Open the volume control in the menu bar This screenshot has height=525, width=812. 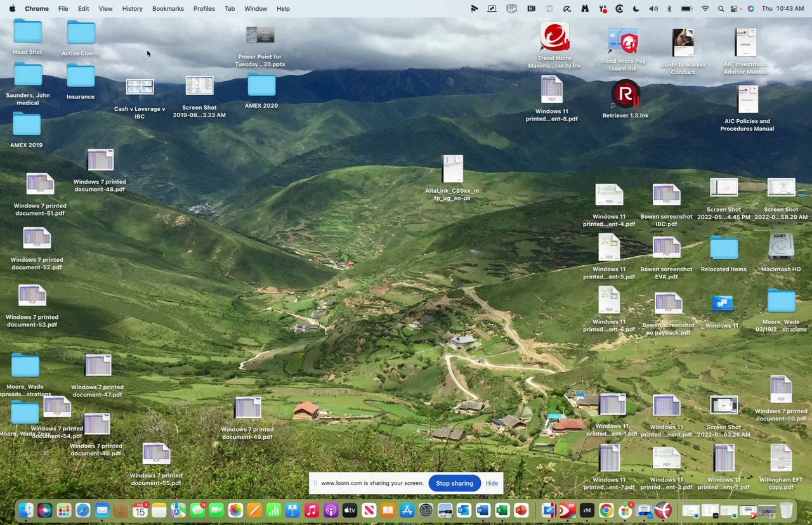(x=653, y=8)
